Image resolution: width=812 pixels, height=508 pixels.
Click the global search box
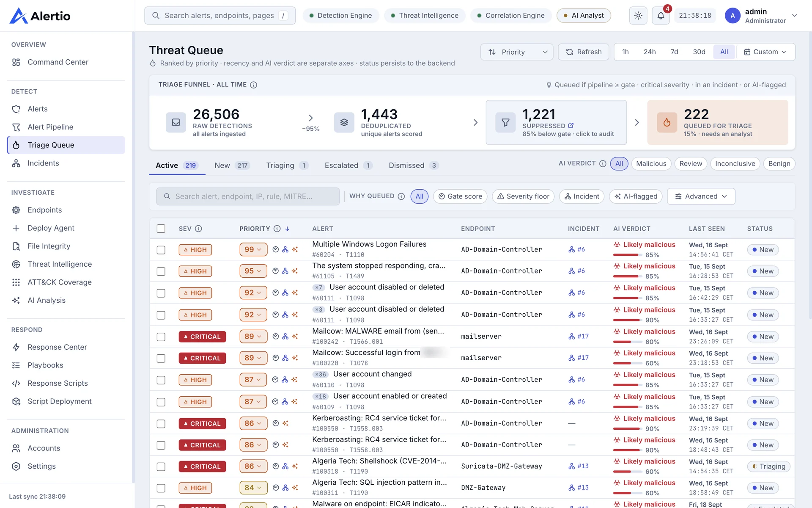tap(220, 16)
